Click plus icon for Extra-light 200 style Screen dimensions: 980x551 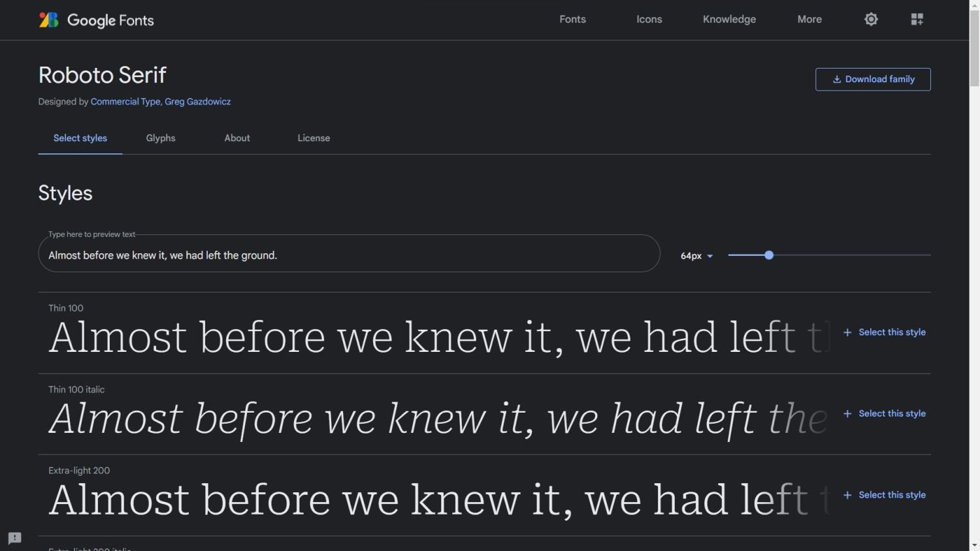(x=847, y=495)
